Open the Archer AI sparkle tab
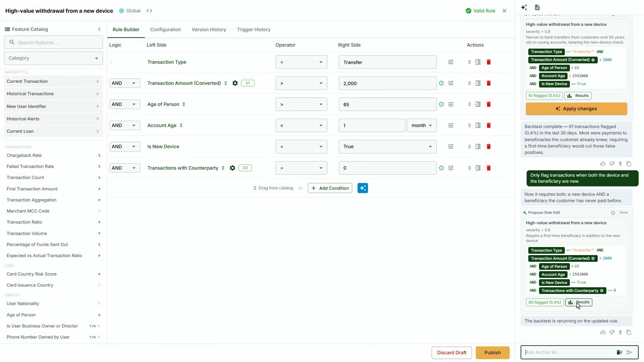The width and height of the screenshot is (644, 362). point(524,7)
